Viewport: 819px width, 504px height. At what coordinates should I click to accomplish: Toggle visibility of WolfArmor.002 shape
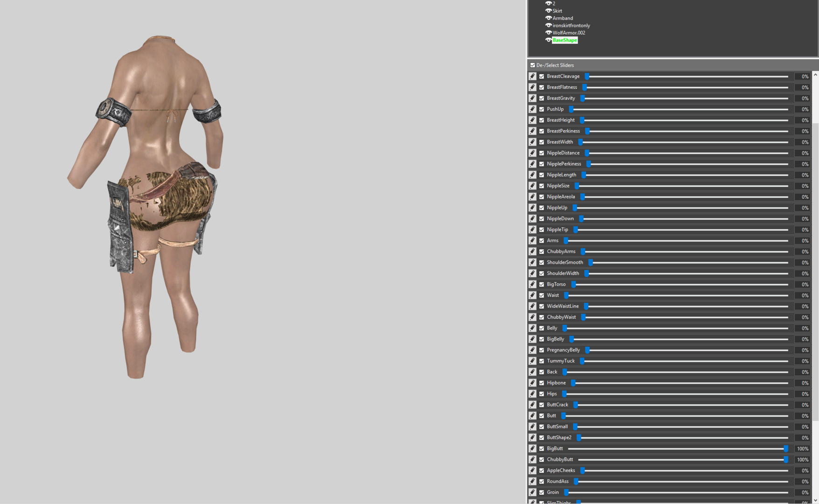[548, 33]
